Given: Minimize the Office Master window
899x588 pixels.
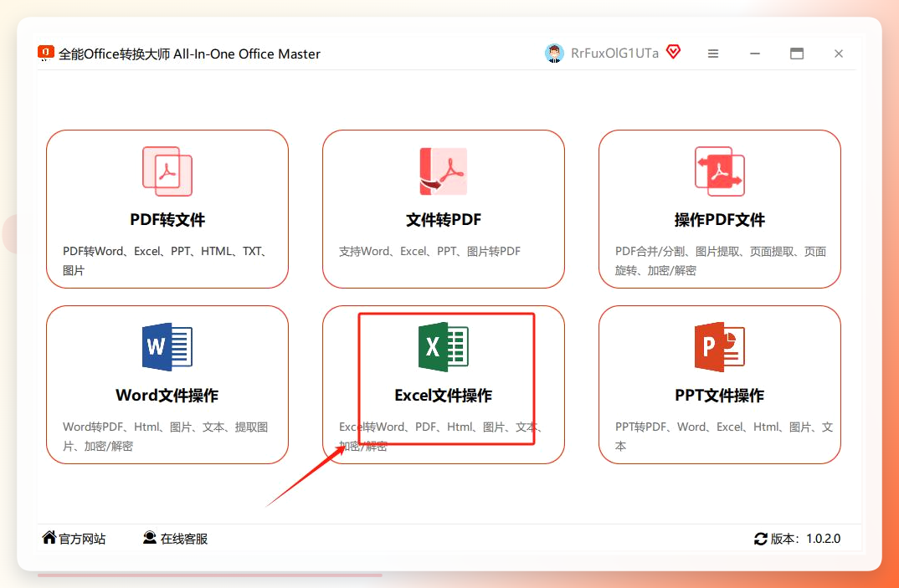Looking at the screenshot, I should [x=755, y=54].
